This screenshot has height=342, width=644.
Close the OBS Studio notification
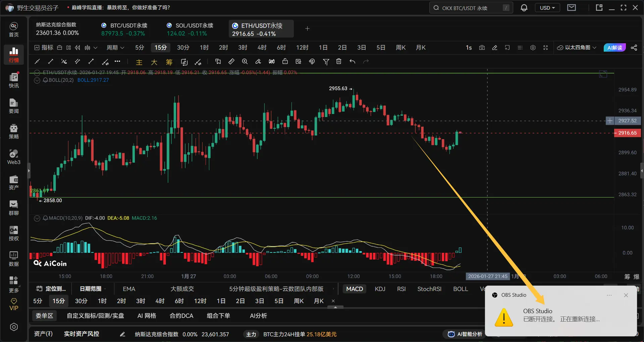(626, 295)
